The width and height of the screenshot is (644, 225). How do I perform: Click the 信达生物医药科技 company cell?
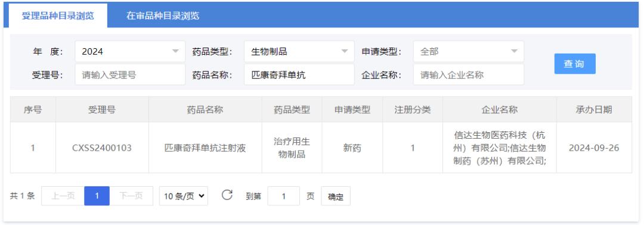[x=500, y=148]
